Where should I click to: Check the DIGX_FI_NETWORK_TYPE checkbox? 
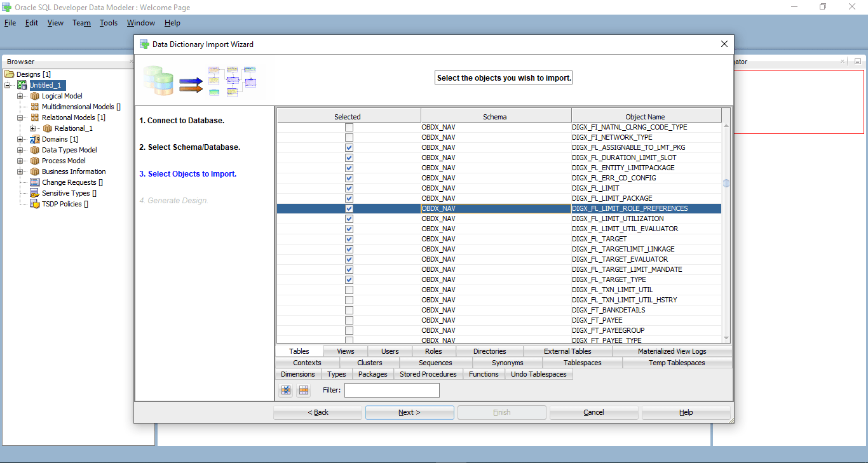tap(349, 137)
